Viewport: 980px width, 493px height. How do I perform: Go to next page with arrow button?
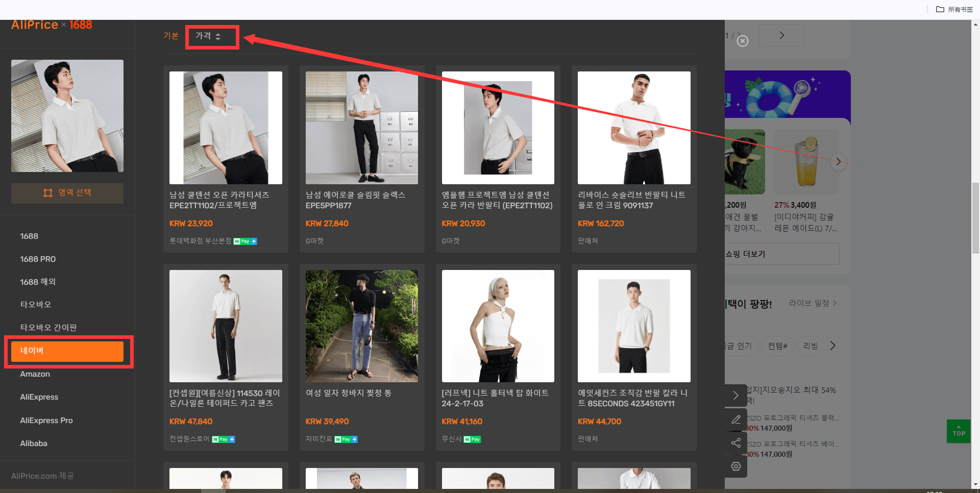pos(781,35)
